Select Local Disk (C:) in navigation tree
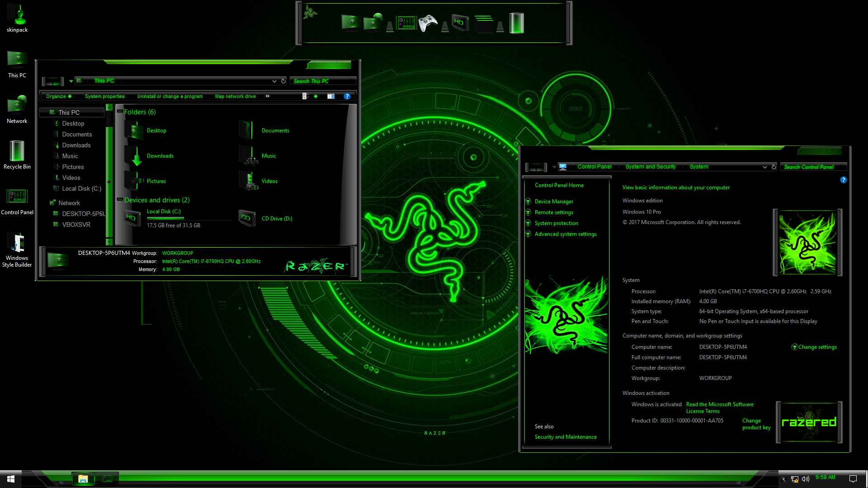This screenshot has height=488, width=868. 81,188
